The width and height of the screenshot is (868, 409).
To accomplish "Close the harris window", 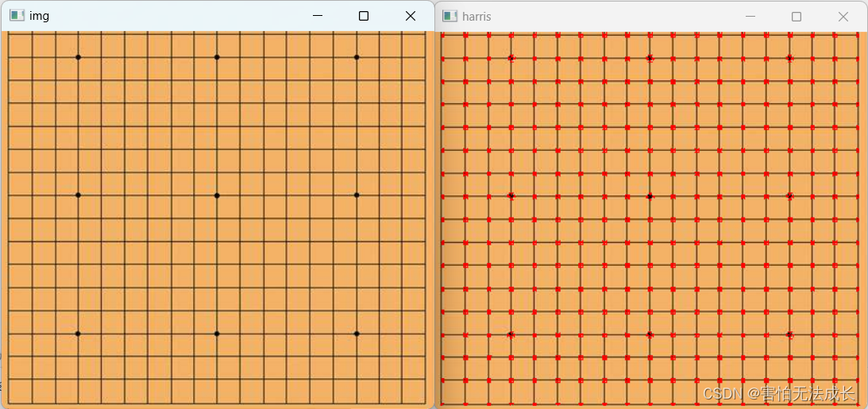I will [843, 17].
